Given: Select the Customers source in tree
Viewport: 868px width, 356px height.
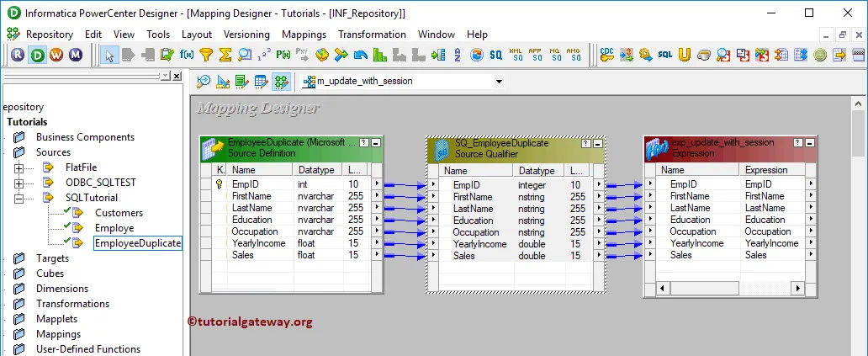Looking at the screenshot, I should (119, 213).
